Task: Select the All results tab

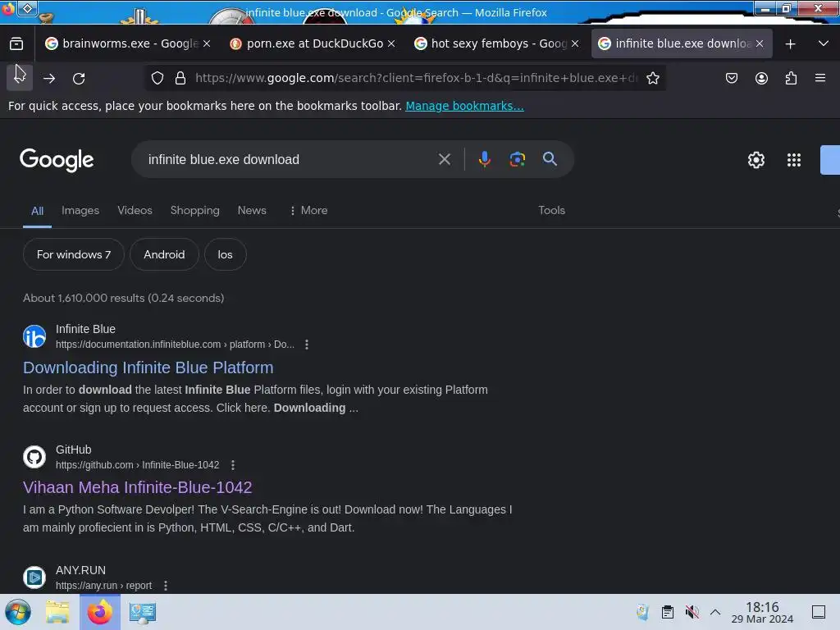Action: pyautogui.click(x=37, y=211)
